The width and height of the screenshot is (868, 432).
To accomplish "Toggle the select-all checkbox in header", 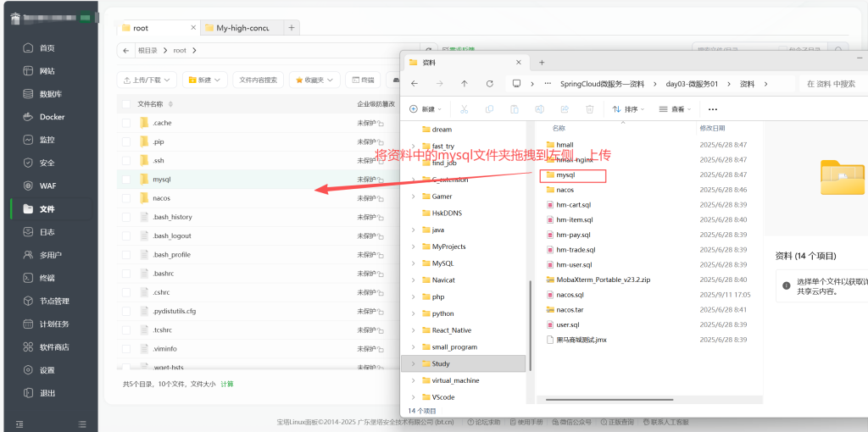I will (126, 104).
